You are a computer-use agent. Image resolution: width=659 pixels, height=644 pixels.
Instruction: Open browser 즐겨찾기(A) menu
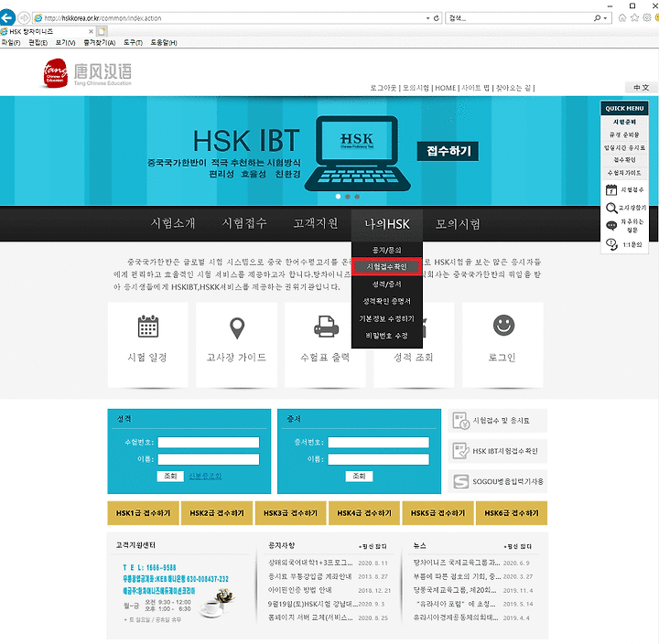pos(99,42)
